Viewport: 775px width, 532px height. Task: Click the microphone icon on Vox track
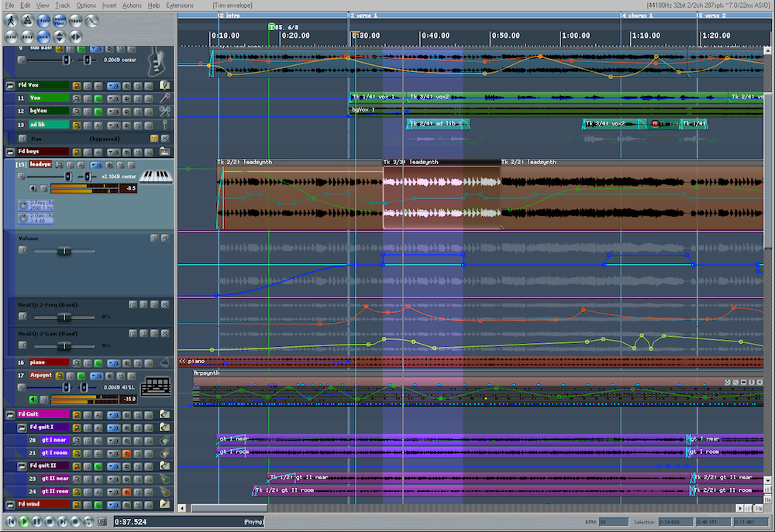pos(165,98)
